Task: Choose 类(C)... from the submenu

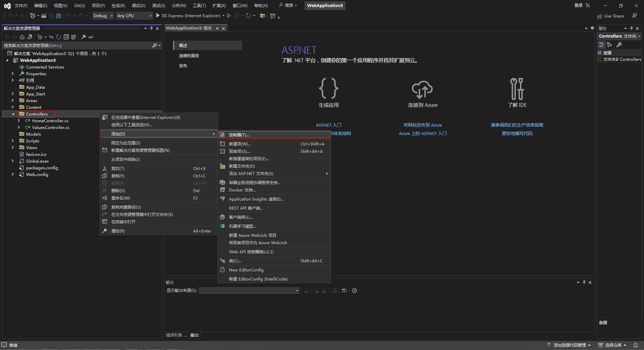Action: point(274,261)
